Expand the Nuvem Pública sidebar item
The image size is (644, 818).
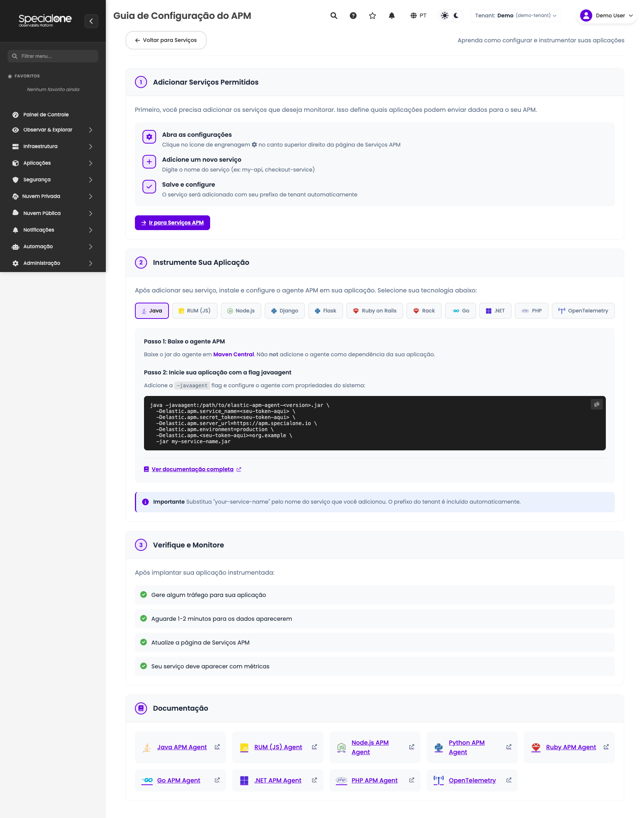[53, 213]
